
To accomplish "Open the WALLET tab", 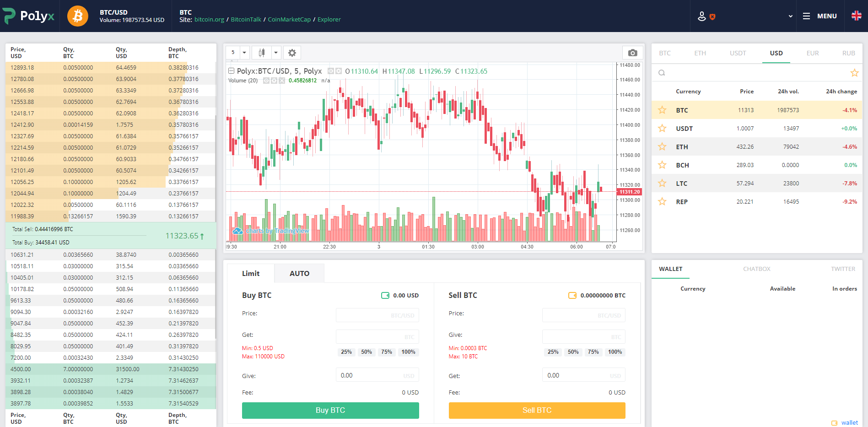I will pos(671,269).
